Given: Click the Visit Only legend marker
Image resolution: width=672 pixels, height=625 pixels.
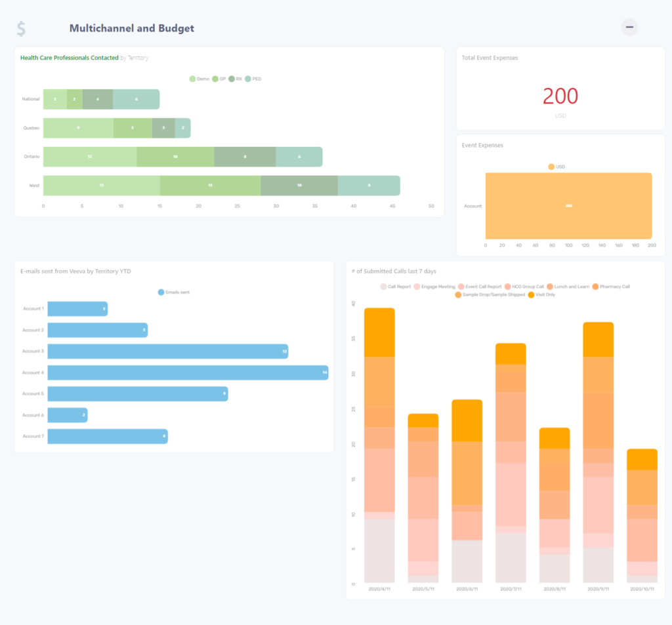Looking at the screenshot, I should tap(531, 294).
